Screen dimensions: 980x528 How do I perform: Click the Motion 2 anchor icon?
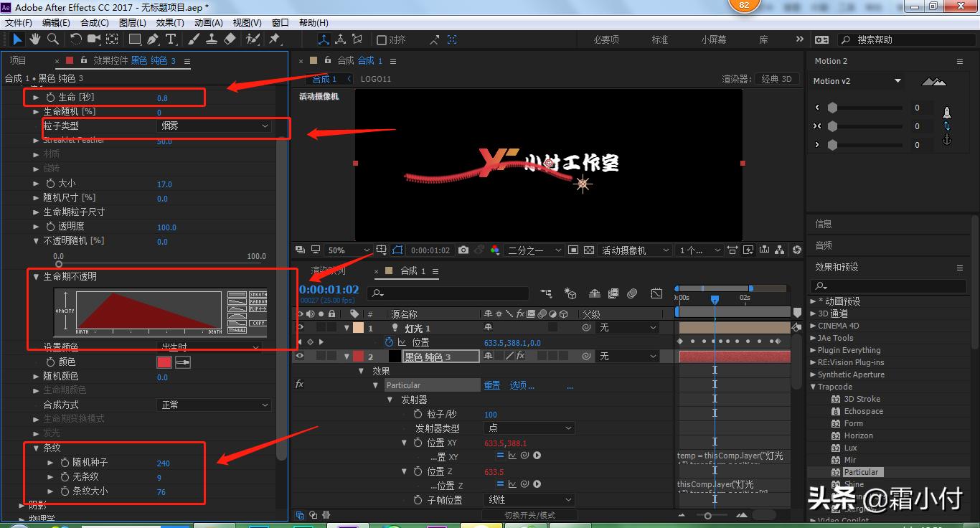(x=947, y=139)
